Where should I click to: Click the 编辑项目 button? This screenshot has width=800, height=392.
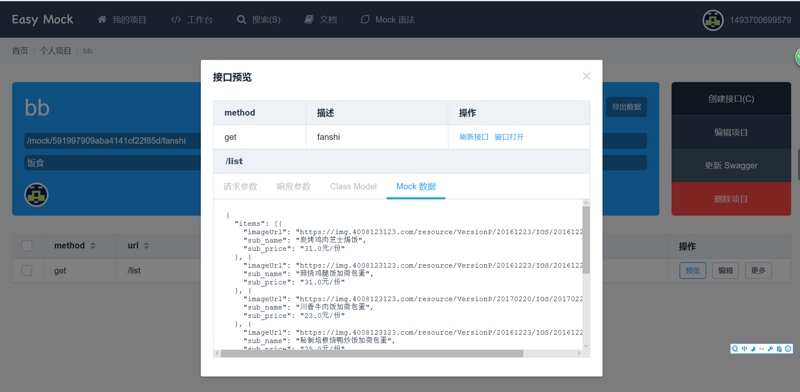(x=731, y=132)
